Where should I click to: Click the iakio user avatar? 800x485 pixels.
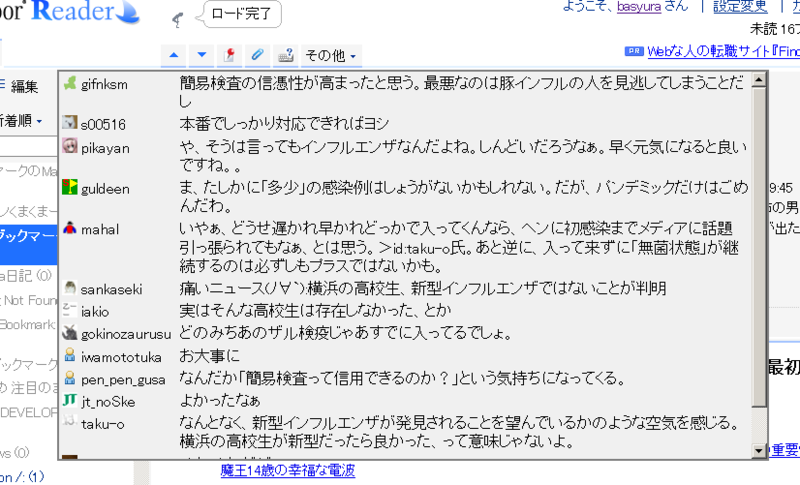69,310
